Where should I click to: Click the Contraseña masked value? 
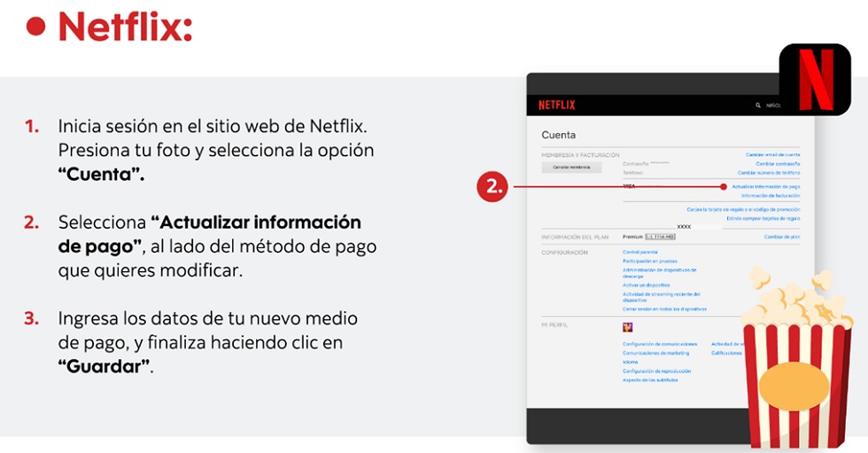[x=660, y=164]
